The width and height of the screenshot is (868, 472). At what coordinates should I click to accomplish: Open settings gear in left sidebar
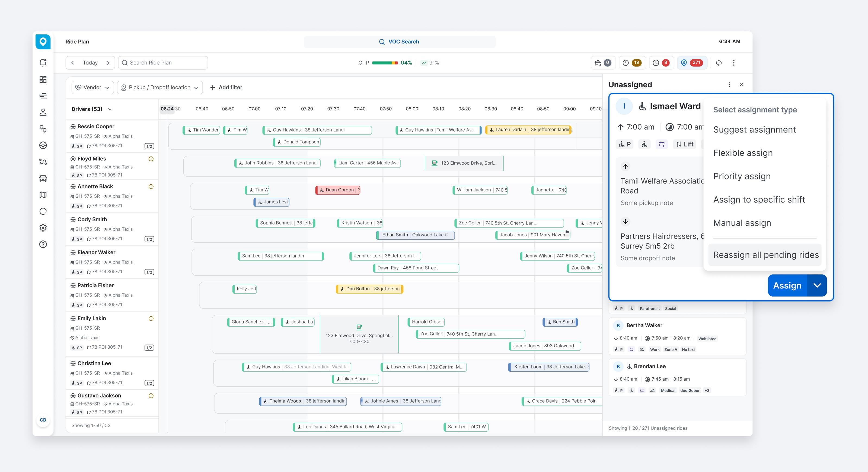43,227
